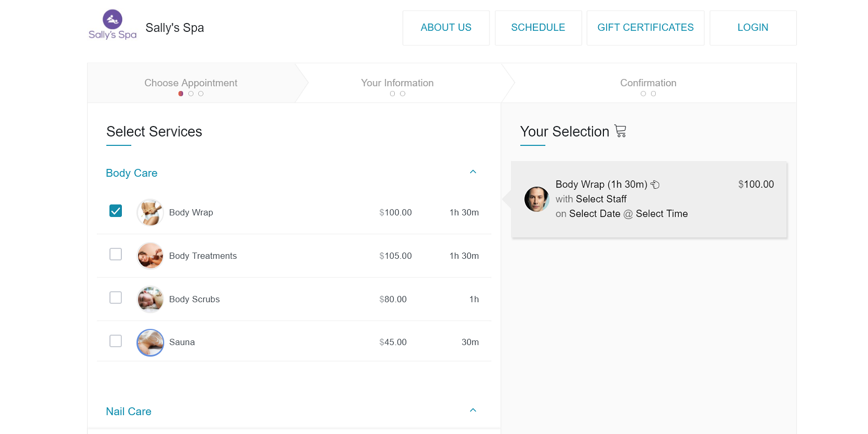This screenshot has height=434, width=868.
Task: Tick the Sauna service checkbox
Action: tap(116, 341)
